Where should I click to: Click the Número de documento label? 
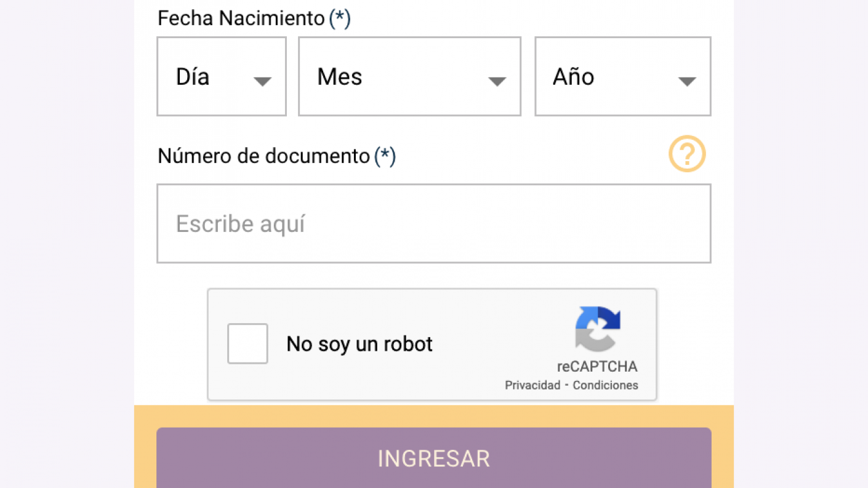tap(263, 156)
